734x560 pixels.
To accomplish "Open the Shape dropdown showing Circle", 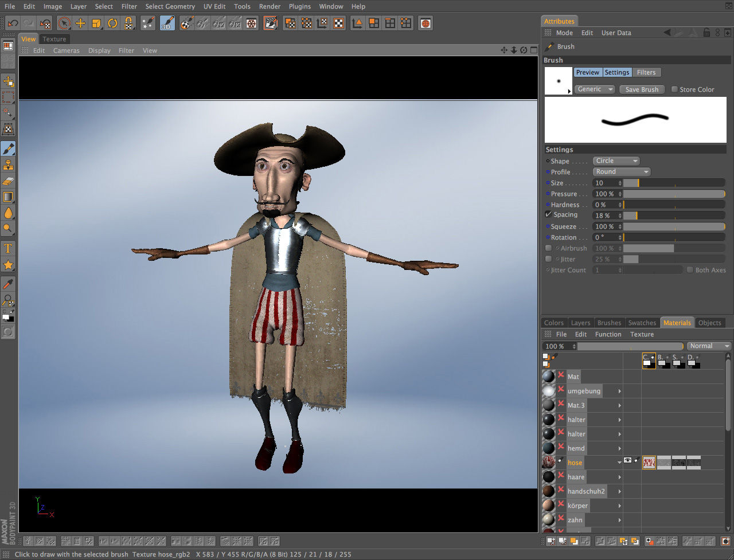I will pos(615,161).
